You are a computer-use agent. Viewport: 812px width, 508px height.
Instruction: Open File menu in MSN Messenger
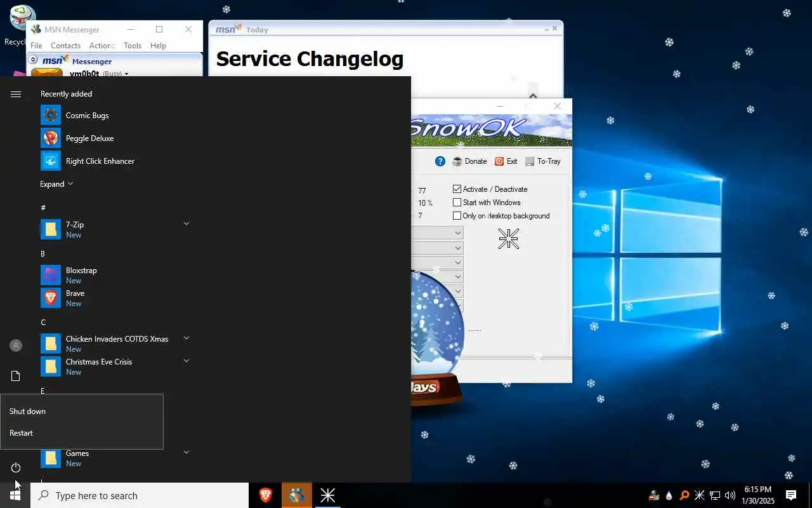36,46
